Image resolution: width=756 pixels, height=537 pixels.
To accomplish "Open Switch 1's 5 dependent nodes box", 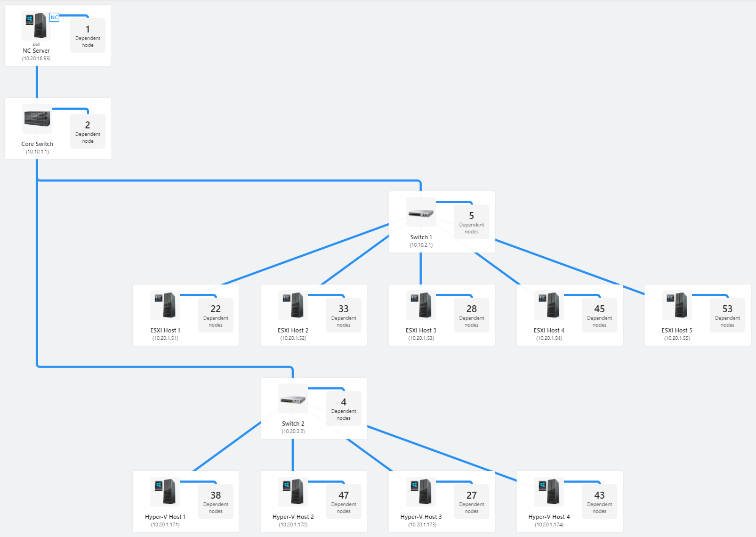I will click(471, 222).
